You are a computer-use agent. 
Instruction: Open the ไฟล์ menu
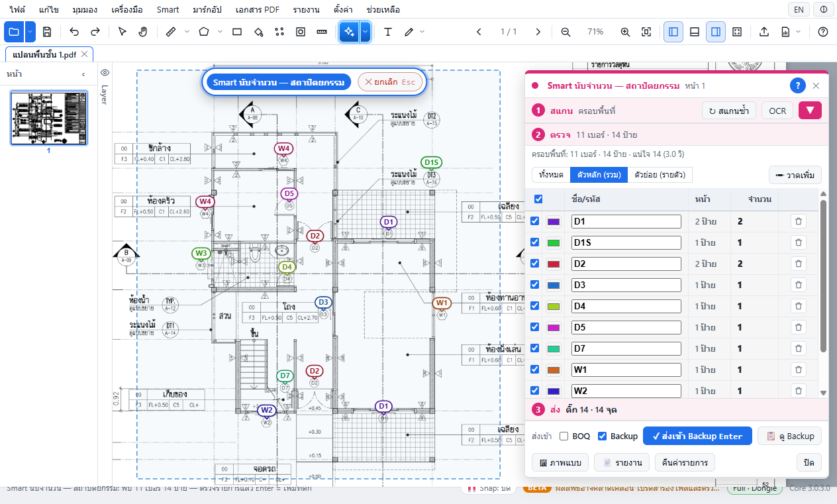coord(18,10)
